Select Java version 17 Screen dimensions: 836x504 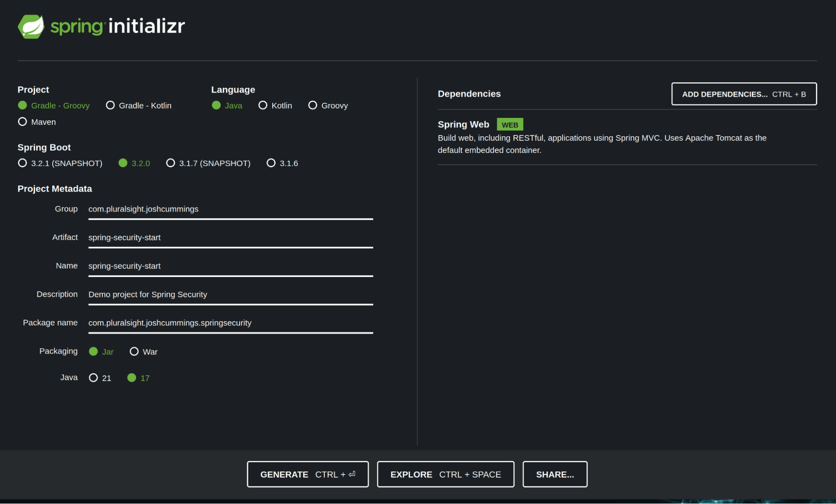click(138, 378)
